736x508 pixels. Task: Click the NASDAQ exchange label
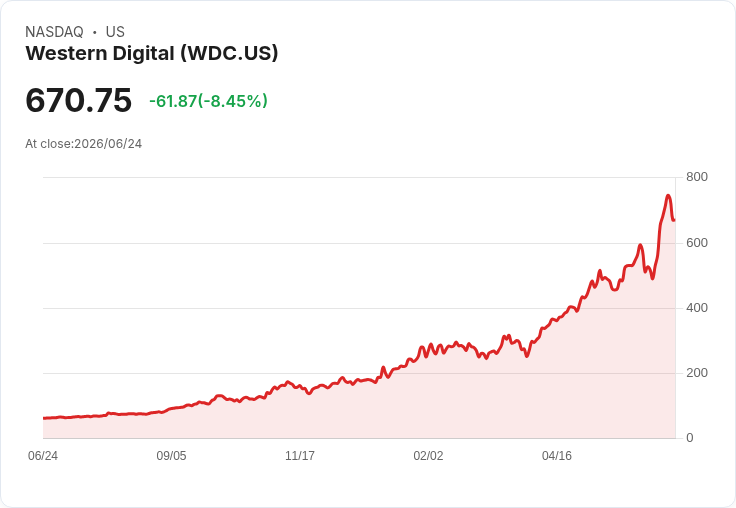tap(54, 32)
